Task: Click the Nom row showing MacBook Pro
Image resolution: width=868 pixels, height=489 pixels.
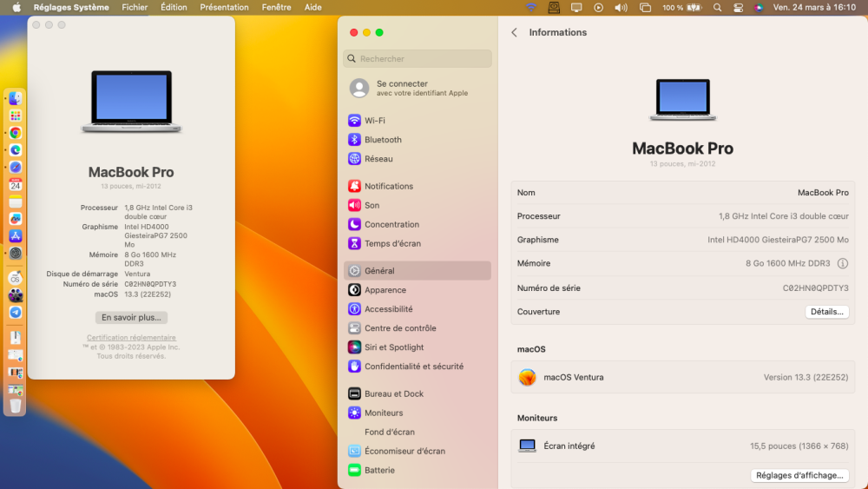Action: pos(682,193)
